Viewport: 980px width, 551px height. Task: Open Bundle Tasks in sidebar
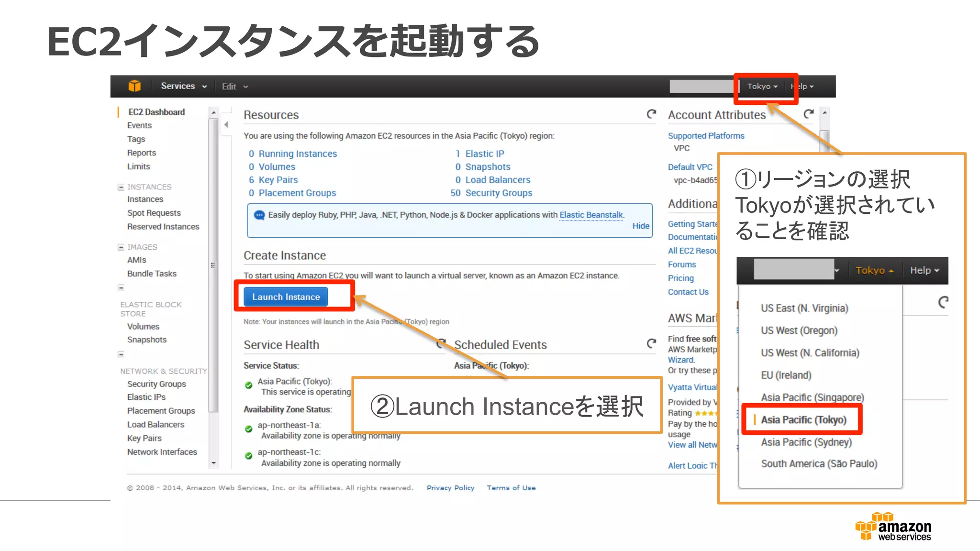pyautogui.click(x=152, y=274)
